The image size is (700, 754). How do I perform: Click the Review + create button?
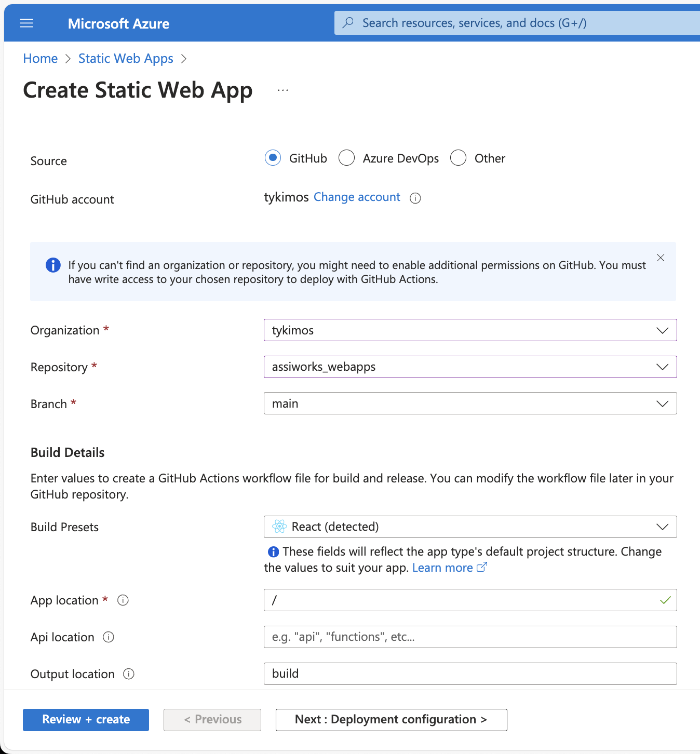coord(86,720)
